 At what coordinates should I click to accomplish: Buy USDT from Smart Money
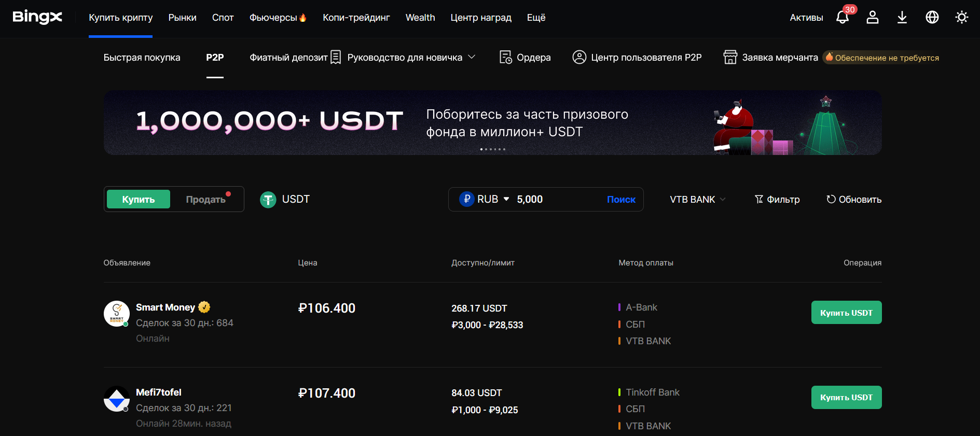coord(846,313)
